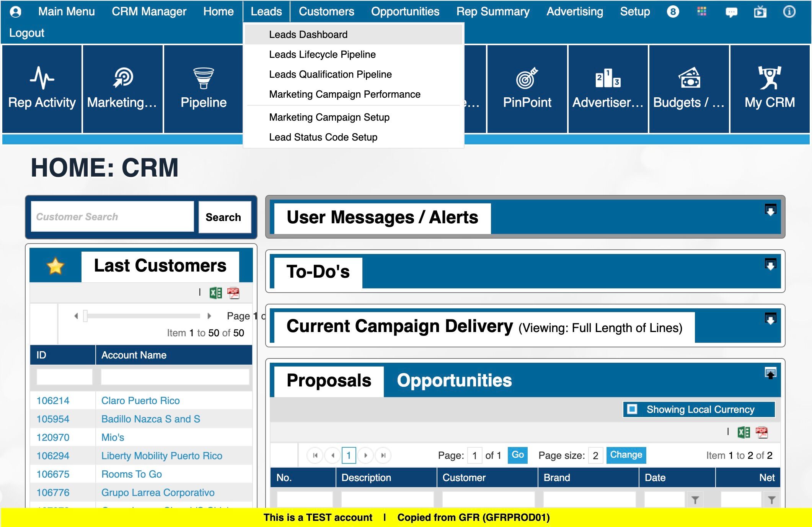Click the customer Search button
This screenshot has width=812, height=527.
pos(223,217)
